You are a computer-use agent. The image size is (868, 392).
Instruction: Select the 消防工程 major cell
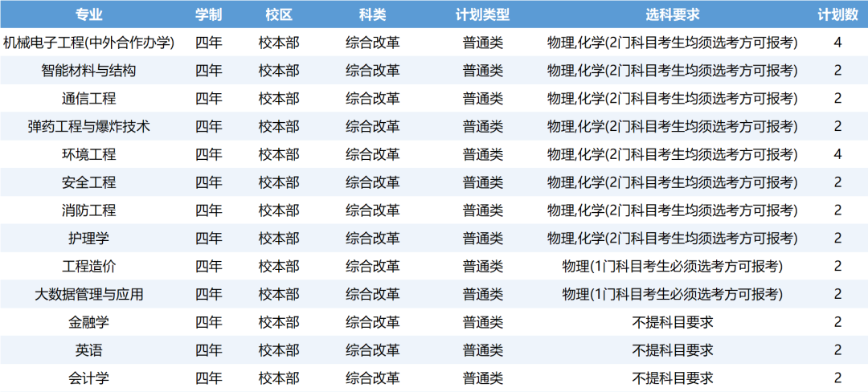click(89, 210)
